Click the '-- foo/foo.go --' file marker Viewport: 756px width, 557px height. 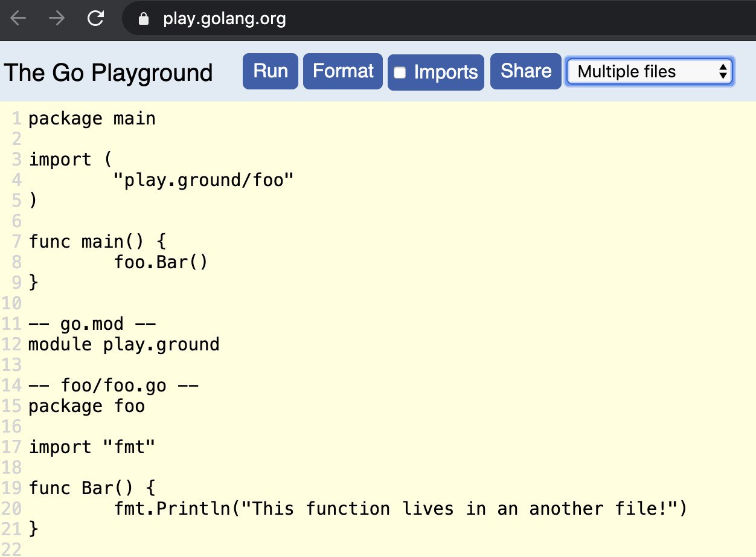(x=114, y=385)
